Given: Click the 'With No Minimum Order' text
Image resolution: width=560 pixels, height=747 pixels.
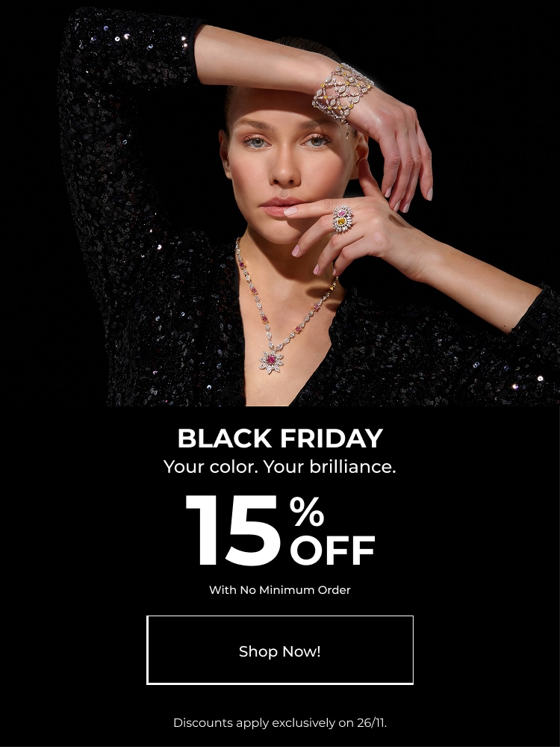Looking at the screenshot, I should [280, 590].
